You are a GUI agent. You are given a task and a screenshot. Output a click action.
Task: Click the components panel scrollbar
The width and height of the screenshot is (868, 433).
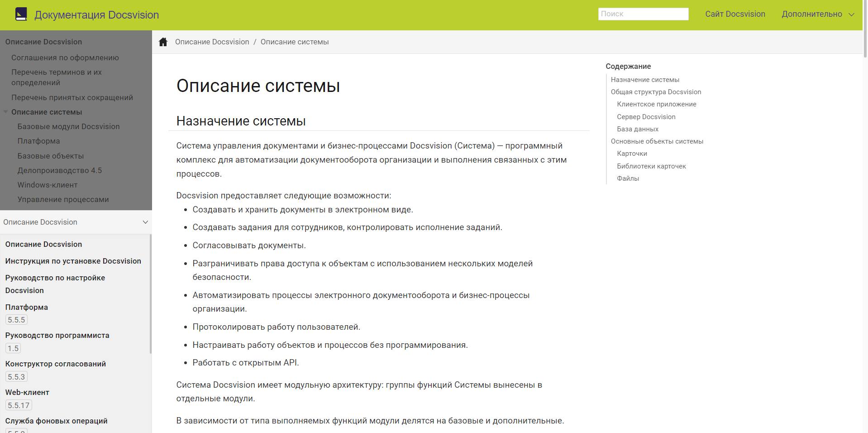pos(151,293)
